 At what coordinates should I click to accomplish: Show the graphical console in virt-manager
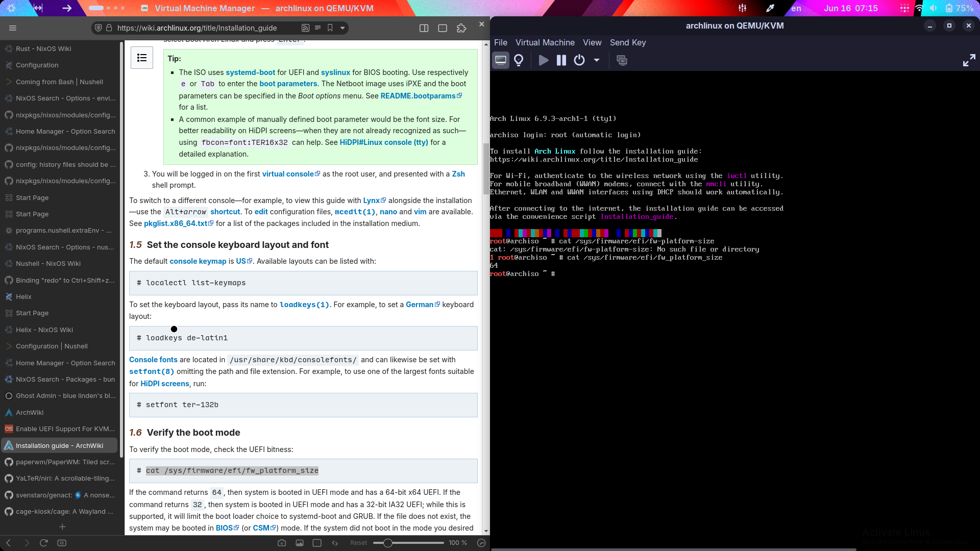(x=500, y=60)
